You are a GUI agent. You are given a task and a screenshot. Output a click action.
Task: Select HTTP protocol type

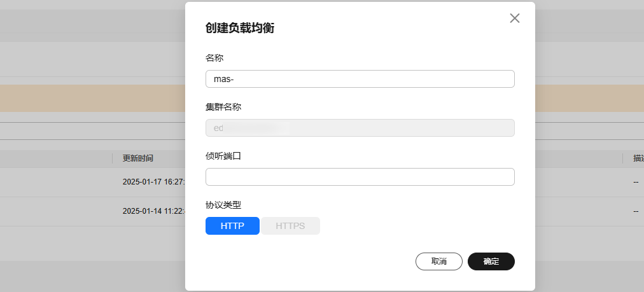[232, 226]
